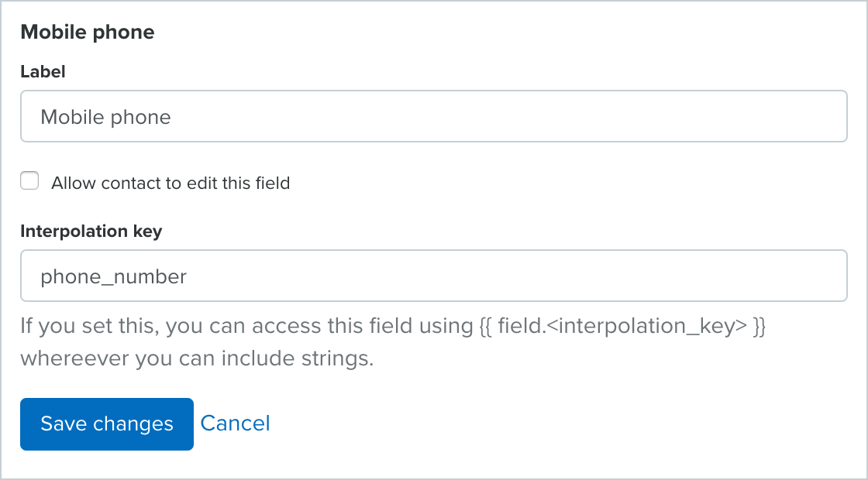Click the 'whereever you can include strings' text

click(x=197, y=360)
